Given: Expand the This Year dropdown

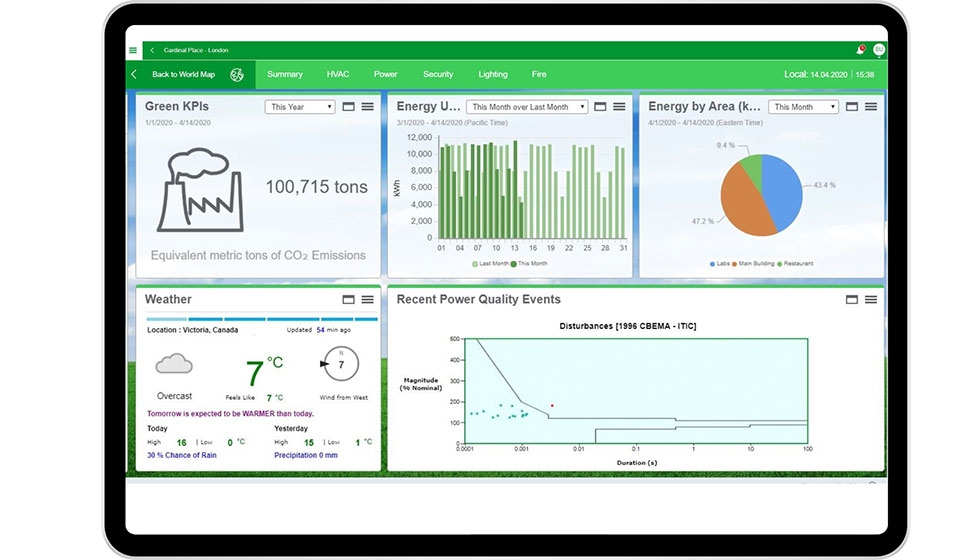Looking at the screenshot, I should click(300, 107).
